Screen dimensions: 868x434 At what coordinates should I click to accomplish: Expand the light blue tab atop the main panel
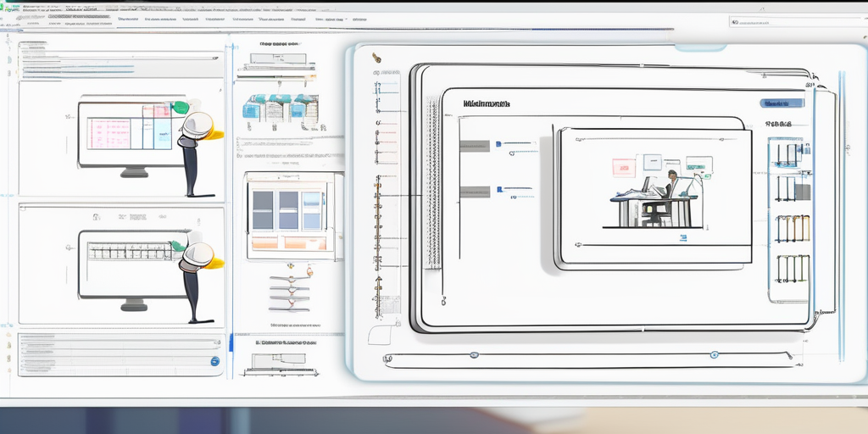coord(699,47)
